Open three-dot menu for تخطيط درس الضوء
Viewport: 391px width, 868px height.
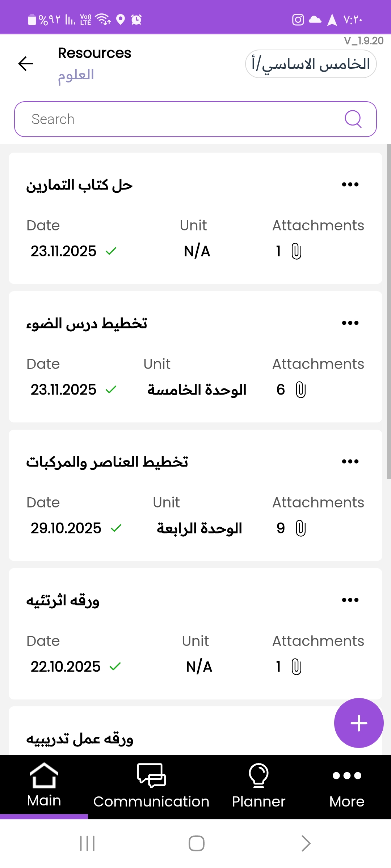350,323
